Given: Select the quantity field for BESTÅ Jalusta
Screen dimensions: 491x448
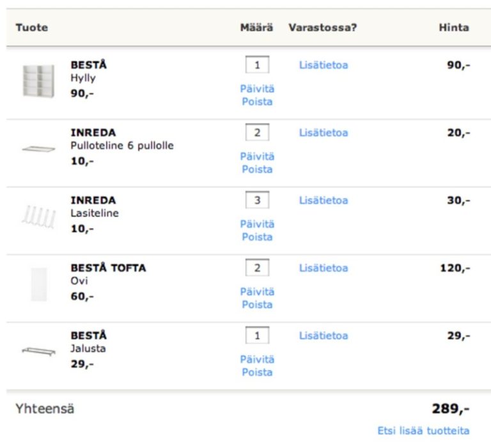Looking at the screenshot, I should coord(257,336).
